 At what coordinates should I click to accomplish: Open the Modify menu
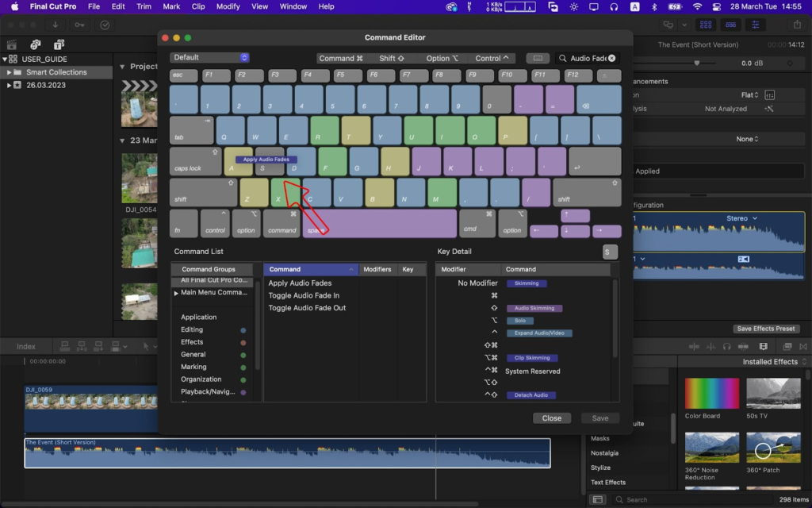[228, 6]
